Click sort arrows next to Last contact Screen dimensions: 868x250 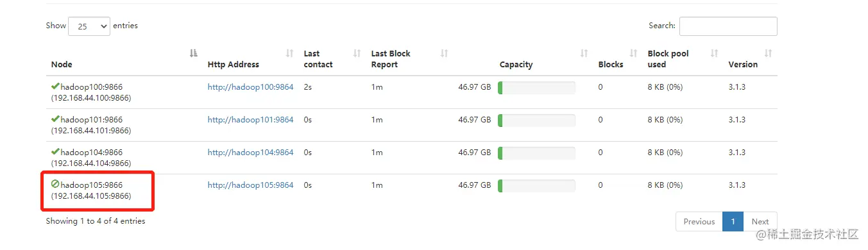(357, 53)
